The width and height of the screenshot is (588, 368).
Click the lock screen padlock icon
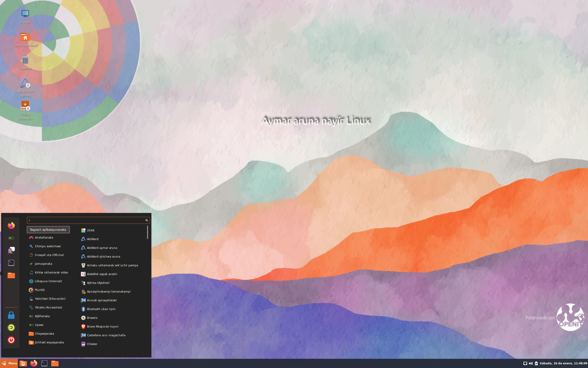pos(11,315)
